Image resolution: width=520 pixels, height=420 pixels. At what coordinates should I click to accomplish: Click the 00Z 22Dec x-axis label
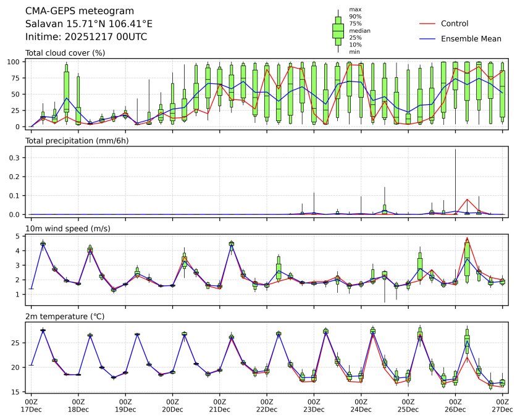[267, 405]
